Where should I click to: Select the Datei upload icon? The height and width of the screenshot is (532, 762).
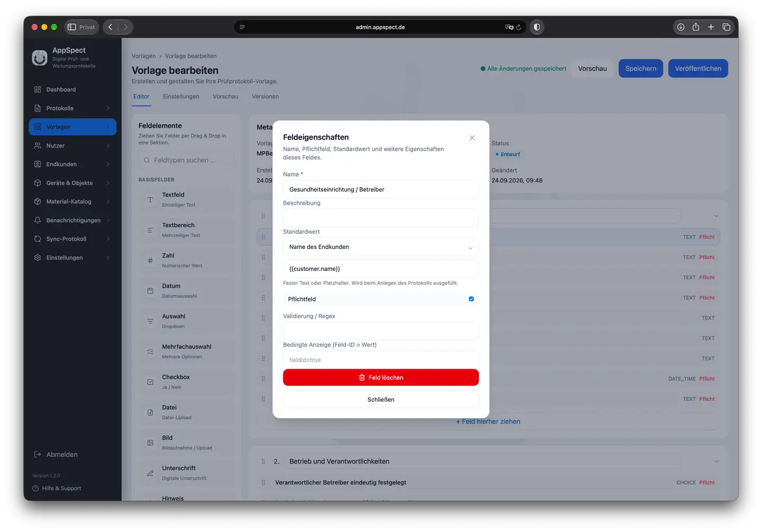point(150,412)
